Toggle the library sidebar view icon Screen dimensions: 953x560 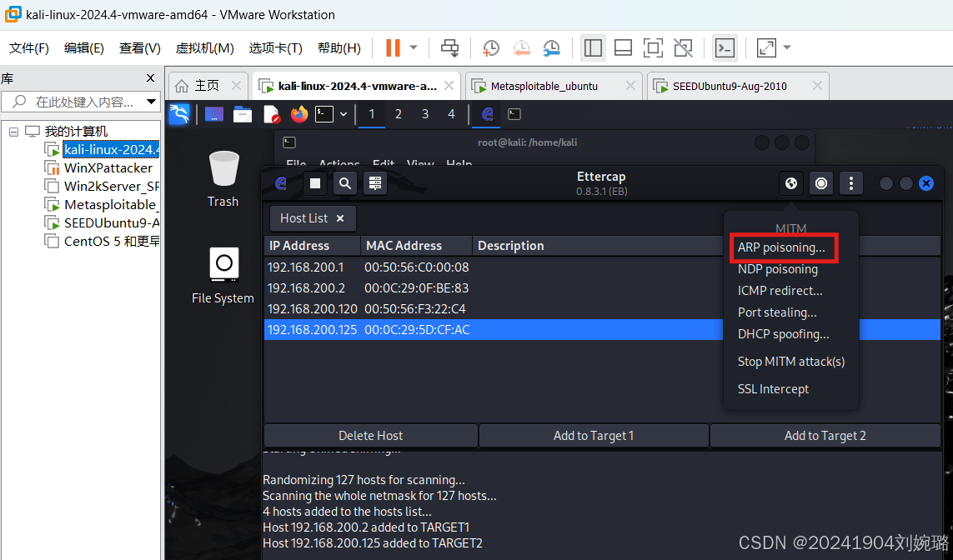point(593,47)
